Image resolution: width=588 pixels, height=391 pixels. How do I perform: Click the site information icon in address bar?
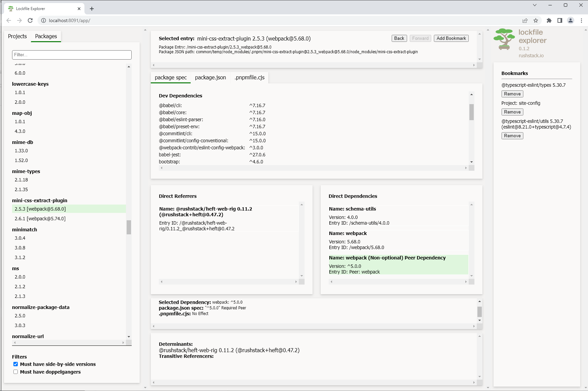tap(44, 20)
